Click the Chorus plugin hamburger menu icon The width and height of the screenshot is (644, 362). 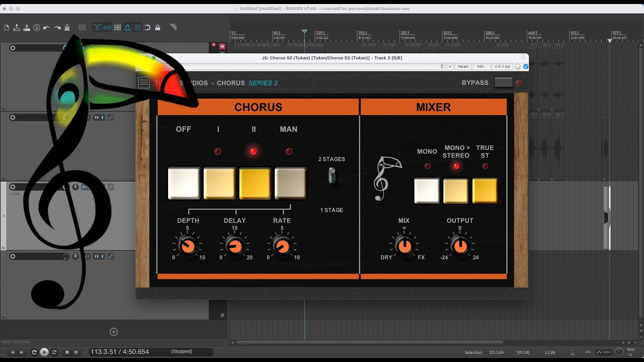(144, 83)
